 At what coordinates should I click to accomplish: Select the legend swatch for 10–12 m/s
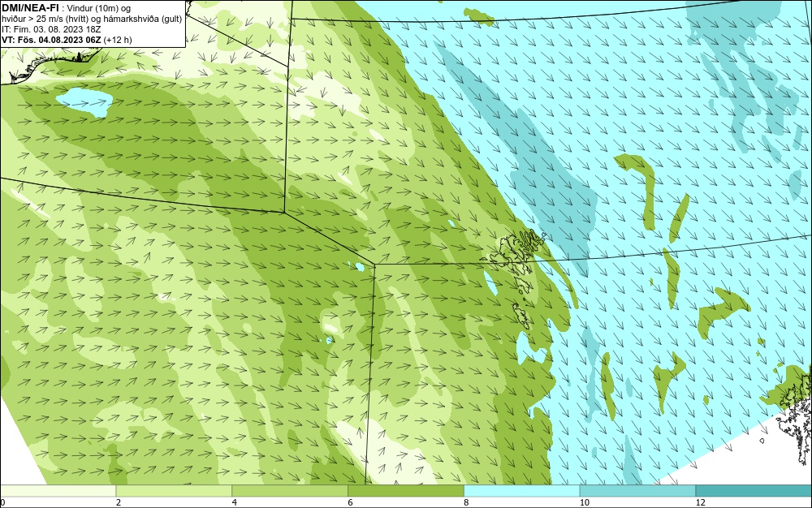[638, 491]
